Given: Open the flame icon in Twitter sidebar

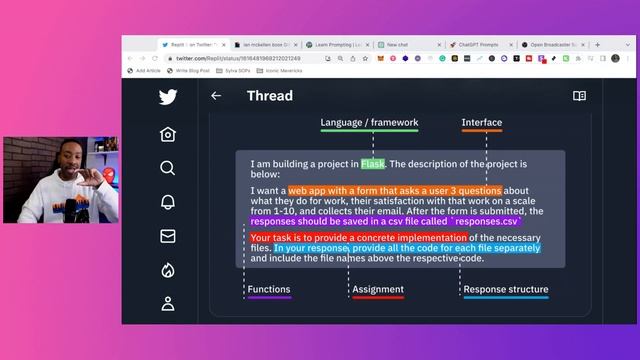Looking at the screenshot, I should click(x=168, y=270).
